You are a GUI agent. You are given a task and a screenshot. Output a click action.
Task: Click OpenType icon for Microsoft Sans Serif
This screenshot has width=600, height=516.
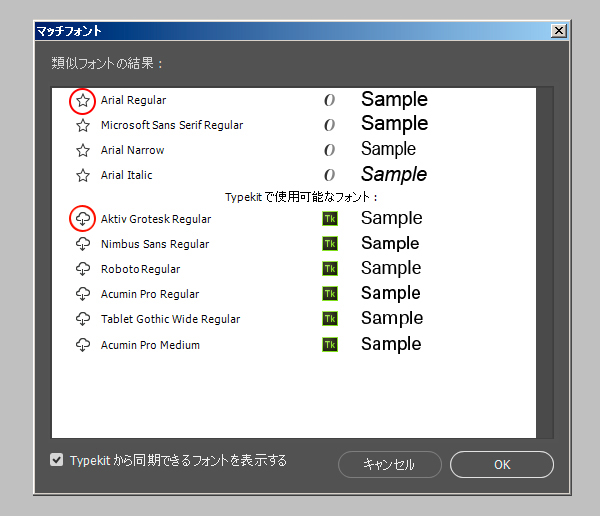[329, 125]
